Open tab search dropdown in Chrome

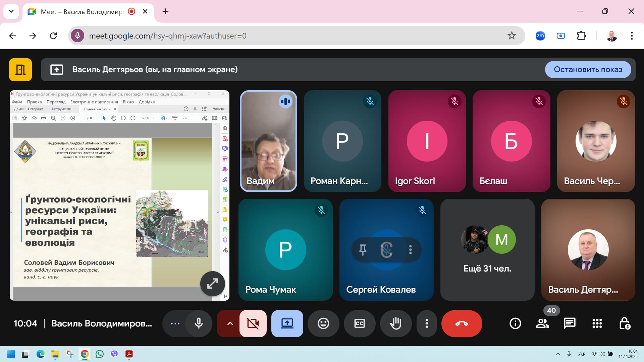(x=11, y=11)
